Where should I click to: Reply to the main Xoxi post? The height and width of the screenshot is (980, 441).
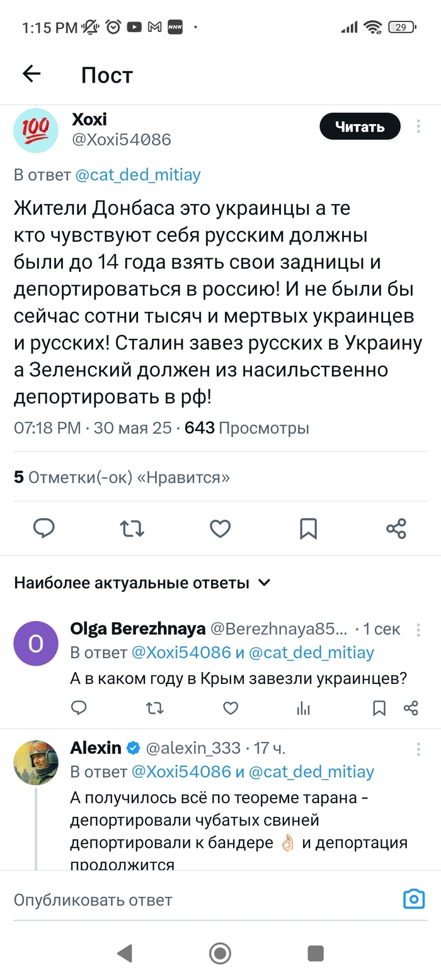pyautogui.click(x=43, y=528)
